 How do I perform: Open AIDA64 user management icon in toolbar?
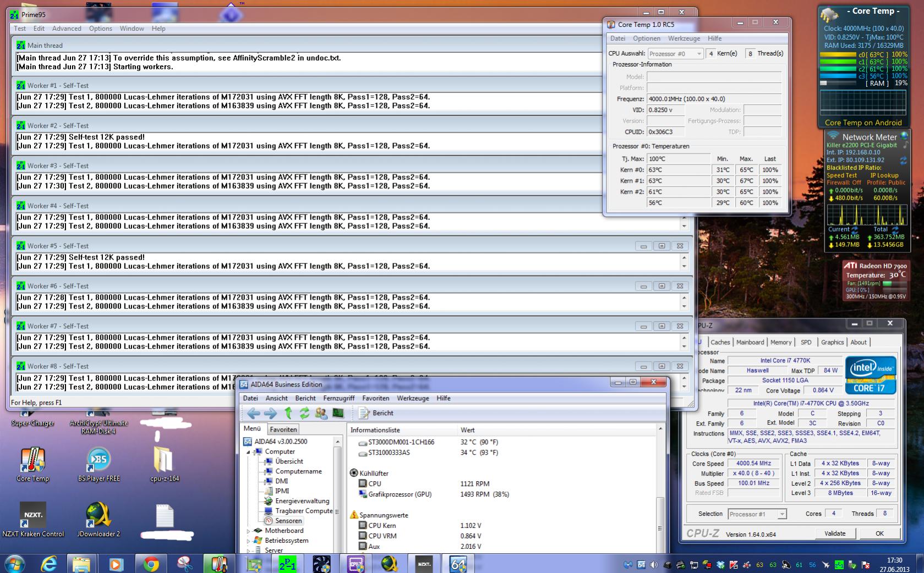coord(321,413)
